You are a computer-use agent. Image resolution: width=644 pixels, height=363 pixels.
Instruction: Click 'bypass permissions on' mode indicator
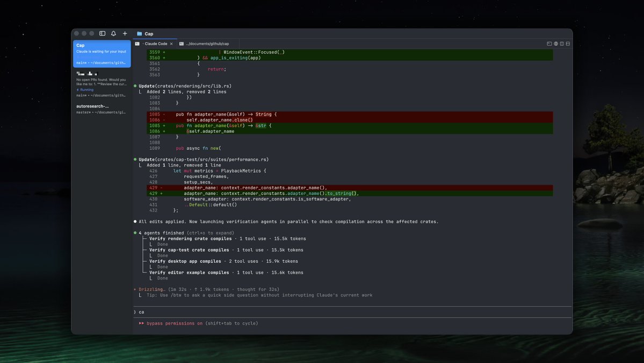(175, 324)
